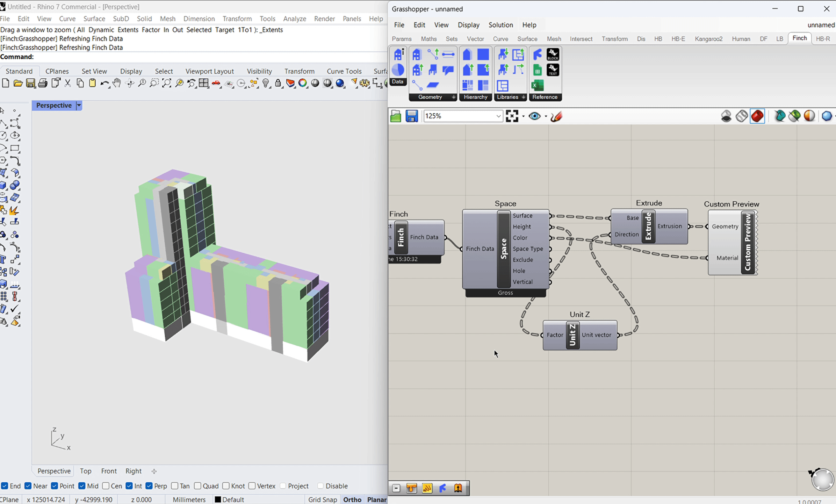
Task: Open the Solution menu in Grasshopper
Action: (501, 25)
